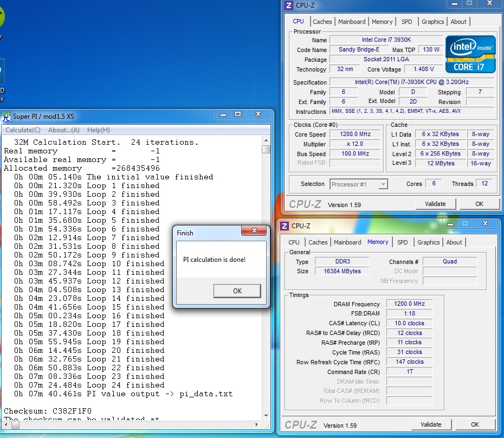Click the CPU-Z logo icon in upper window title
The image size is (504, 438).
tap(289, 5)
